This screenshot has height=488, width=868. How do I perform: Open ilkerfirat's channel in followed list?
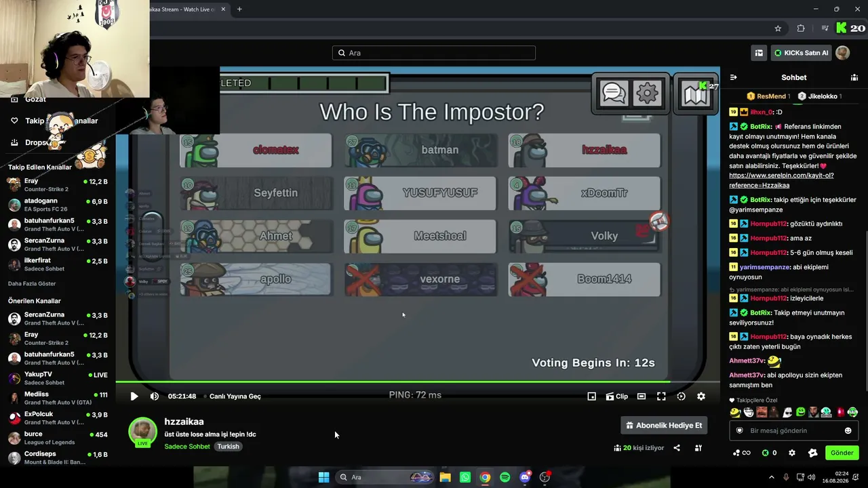(57, 264)
